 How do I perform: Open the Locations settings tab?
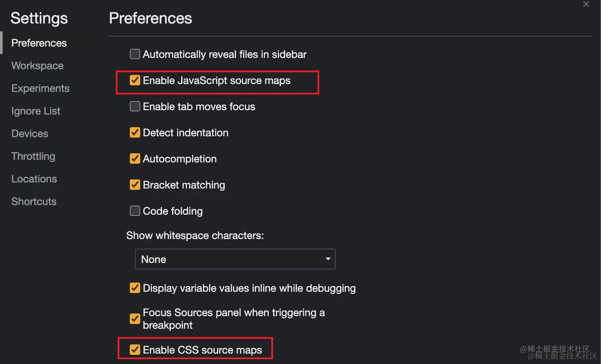click(x=34, y=179)
